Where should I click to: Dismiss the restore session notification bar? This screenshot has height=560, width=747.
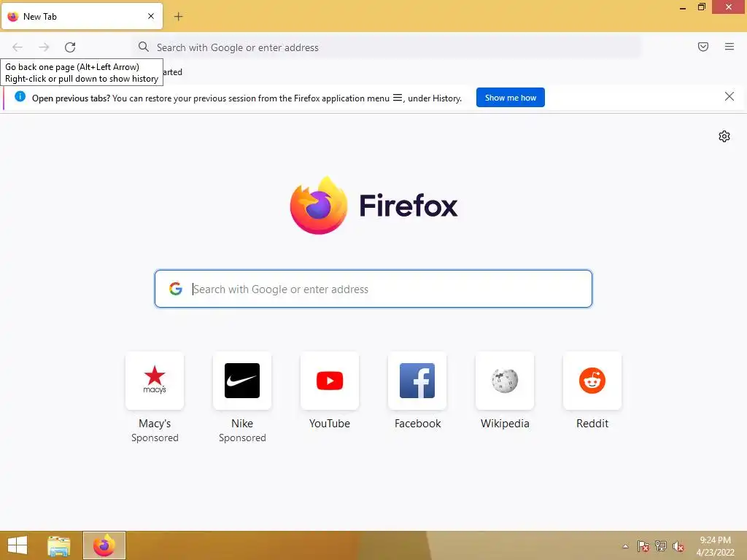point(729,97)
